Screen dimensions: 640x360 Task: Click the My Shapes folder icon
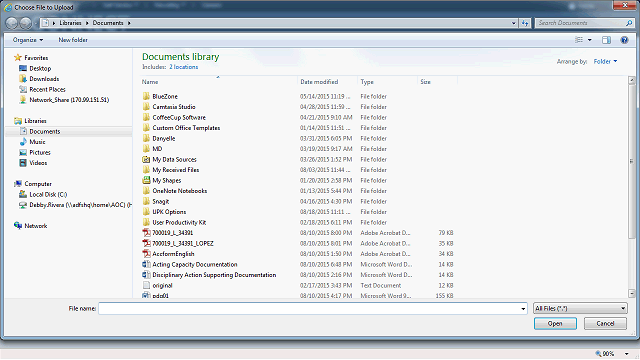[x=146, y=180]
